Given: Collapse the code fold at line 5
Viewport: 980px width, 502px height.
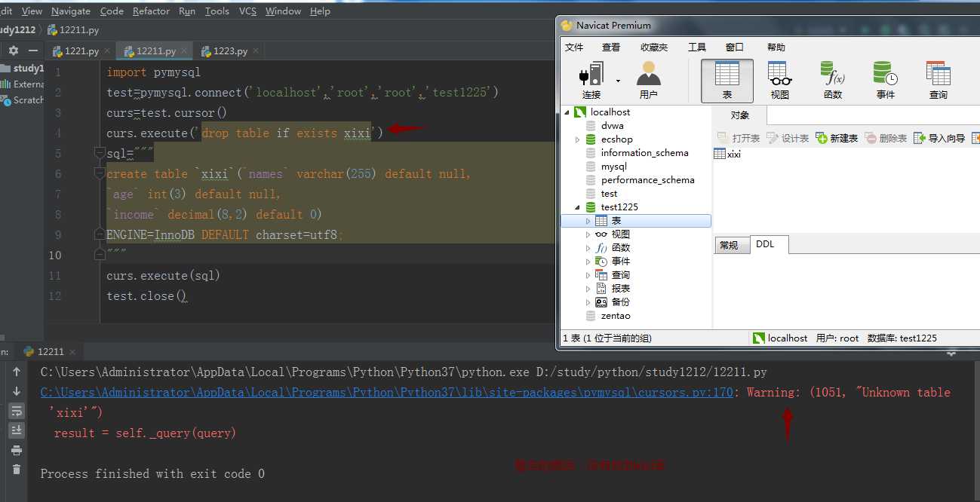Looking at the screenshot, I should pos(99,153).
